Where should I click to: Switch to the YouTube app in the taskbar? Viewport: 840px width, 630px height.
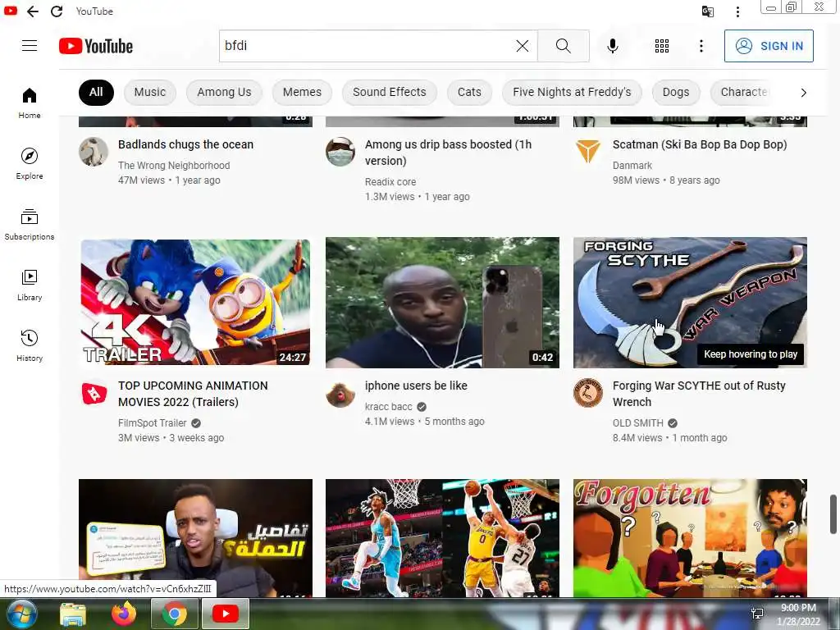[x=225, y=614]
